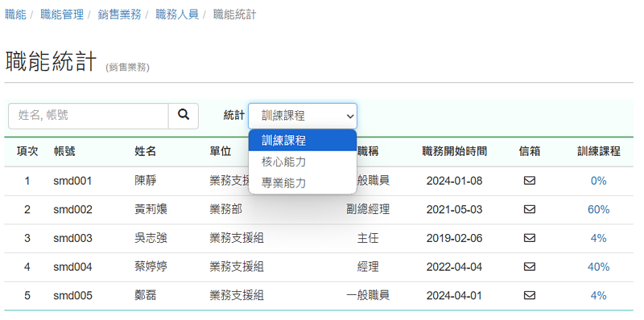Open the 60% training course link
Viewport: 644px width, 320px height.
pos(598,210)
